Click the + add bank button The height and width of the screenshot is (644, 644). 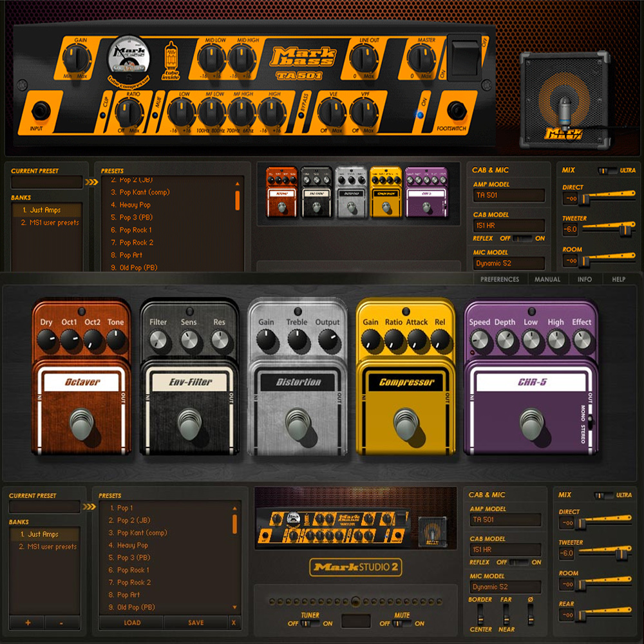(x=28, y=623)
